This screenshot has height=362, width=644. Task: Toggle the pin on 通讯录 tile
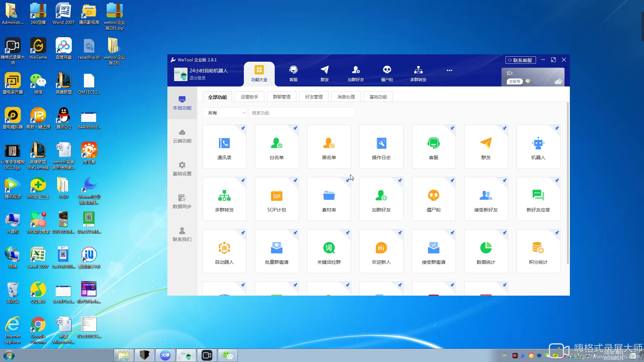(243, 128)
